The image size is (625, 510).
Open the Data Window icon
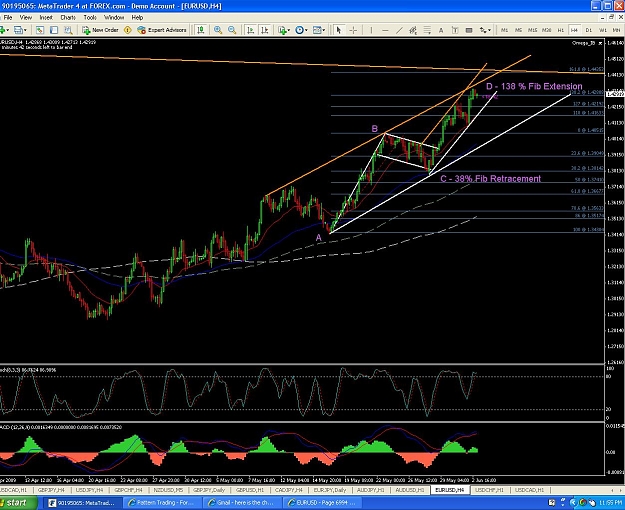pyautogui.click(x=54, y=30)
